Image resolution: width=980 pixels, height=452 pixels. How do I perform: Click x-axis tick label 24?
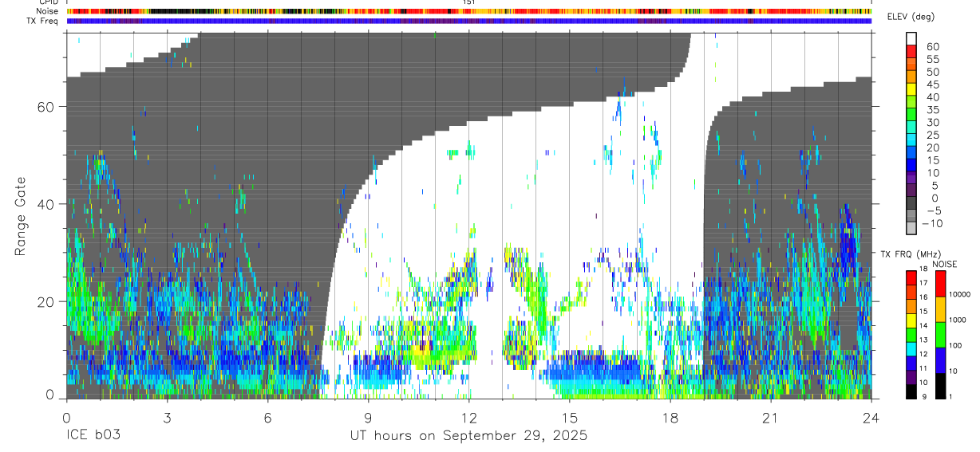871,418
